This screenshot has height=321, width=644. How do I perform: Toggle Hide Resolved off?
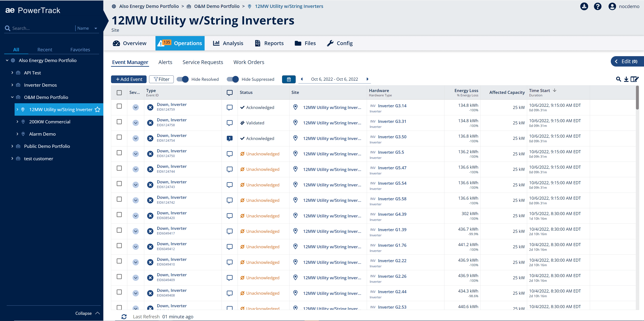(183, 79)
